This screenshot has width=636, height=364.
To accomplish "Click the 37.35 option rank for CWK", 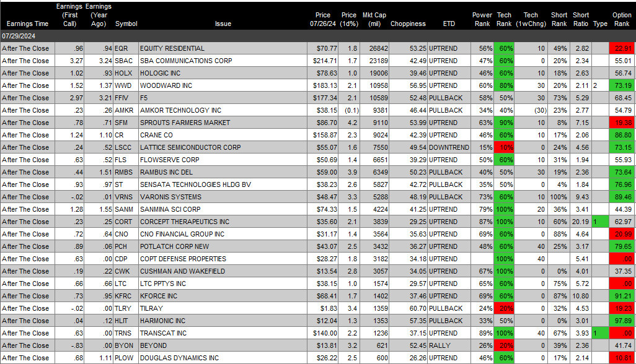I will click(x=622, y=271).
